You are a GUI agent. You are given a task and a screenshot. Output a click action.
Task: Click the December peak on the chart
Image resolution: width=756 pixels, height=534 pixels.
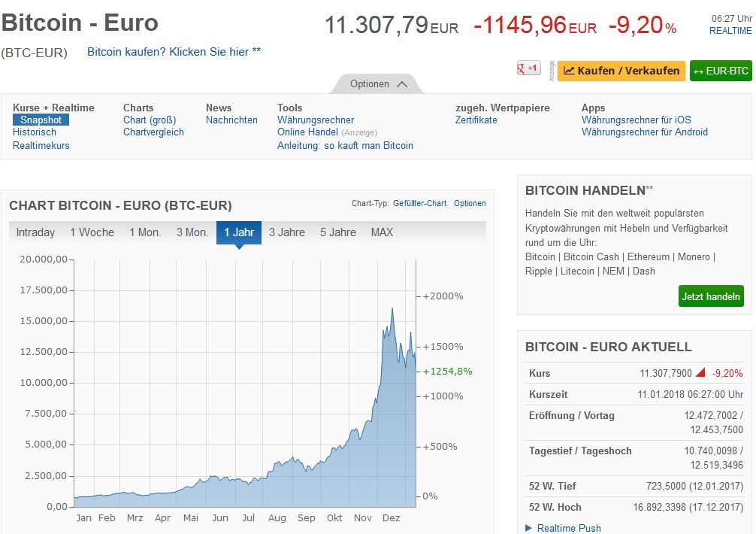pyautogui.click(x=392, y=308)
